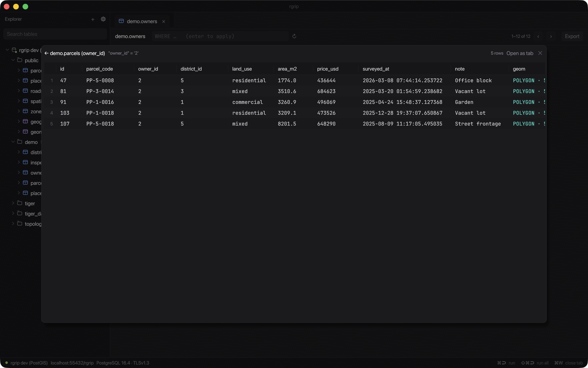Click the rgrip dev database connection icon

pos(14,50)
